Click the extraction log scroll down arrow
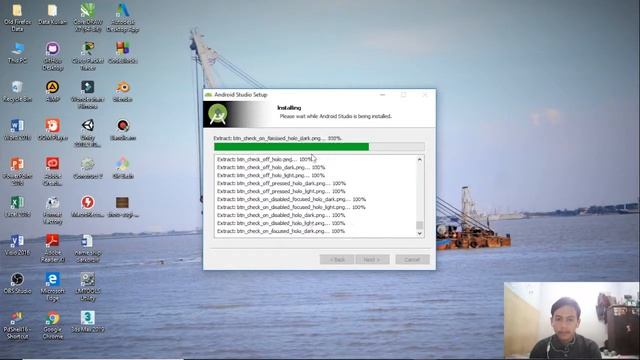The image size is (640, 360). click(x=420, y=233)
